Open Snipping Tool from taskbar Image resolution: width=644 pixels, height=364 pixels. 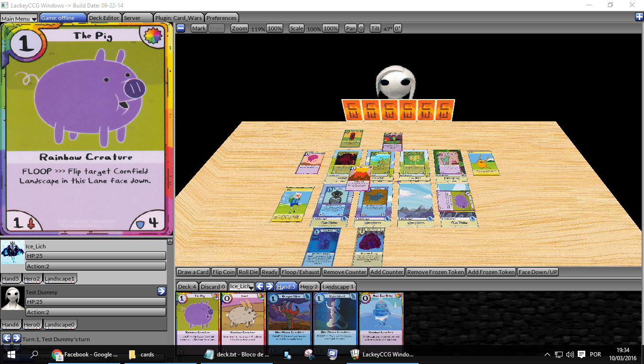(310, 354)
